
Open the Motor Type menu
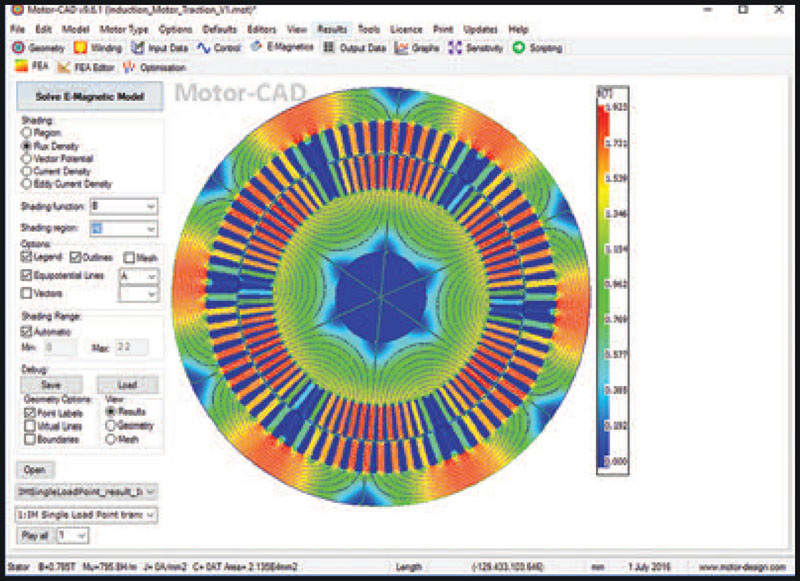click(124, 29)
